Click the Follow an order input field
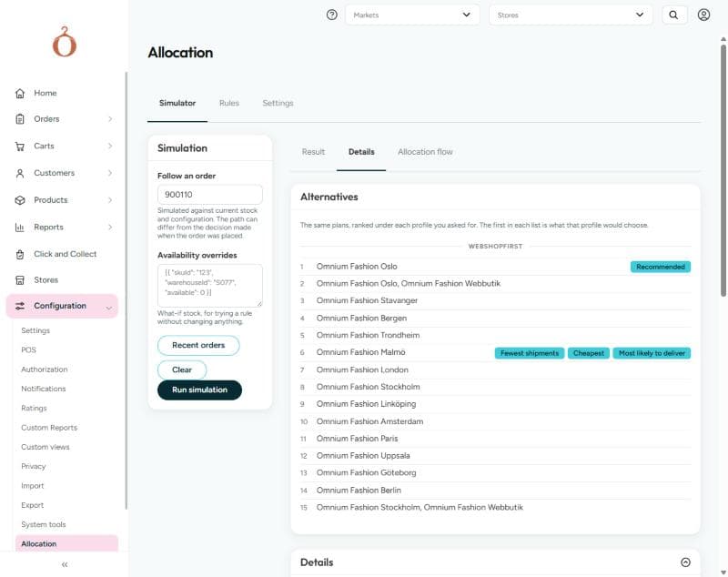This screenshot has width=728, height=577. 210,195
